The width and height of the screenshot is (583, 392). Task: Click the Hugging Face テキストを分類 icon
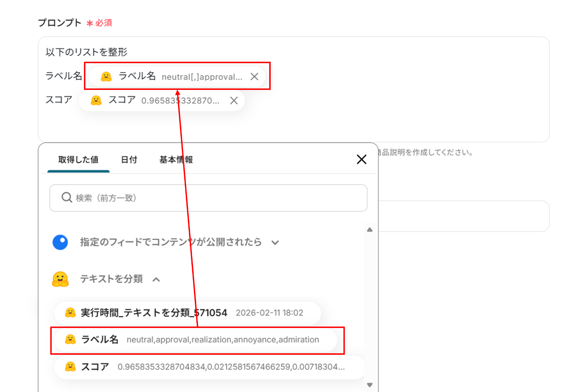60,279
